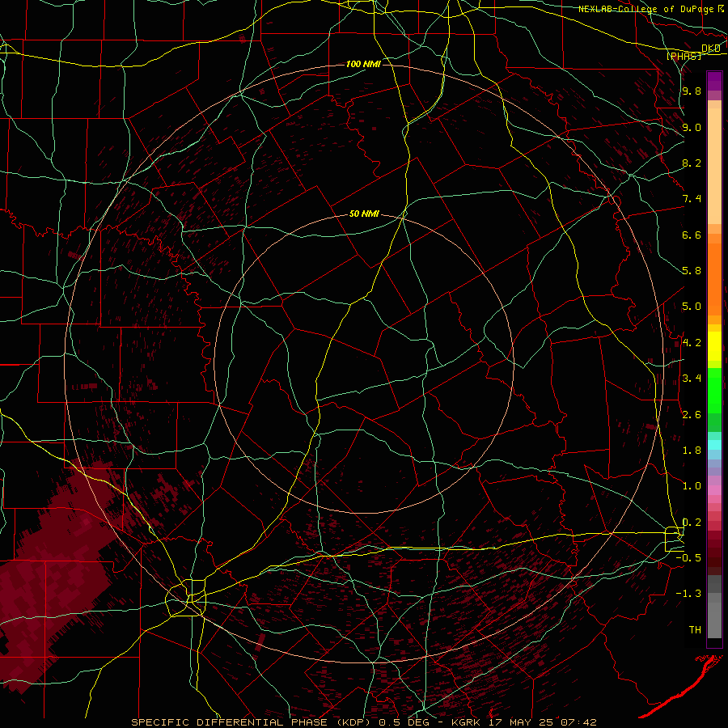Select the -0.5 legend value
728x728 pixels.
pos(688,558)
